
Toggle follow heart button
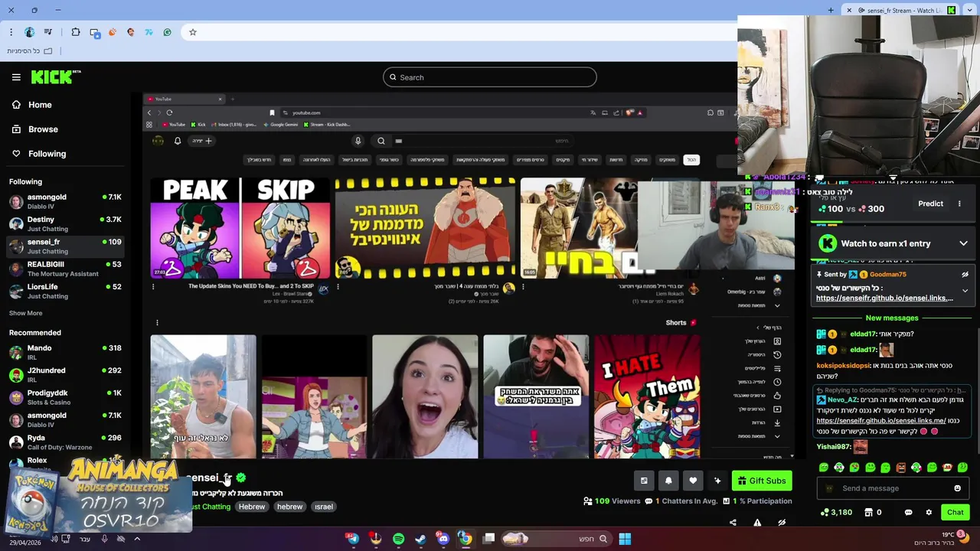click(x=693, y=481)
